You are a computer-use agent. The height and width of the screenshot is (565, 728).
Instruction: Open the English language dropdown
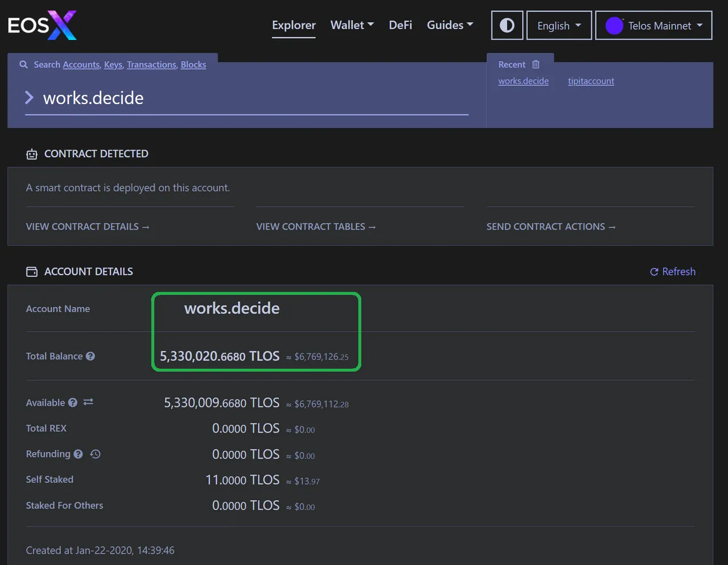point(559,25)
